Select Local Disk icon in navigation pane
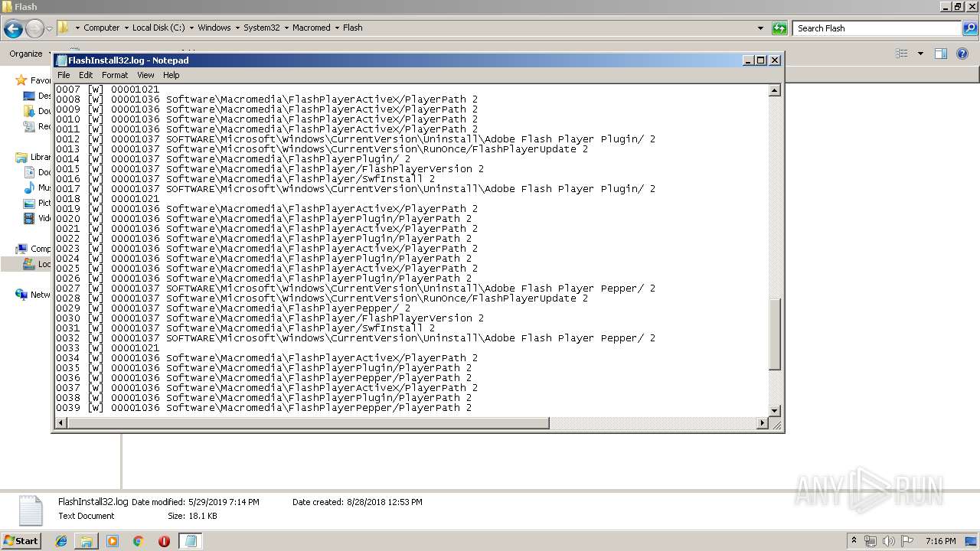 pyautogui.click(x=29, y=264)
